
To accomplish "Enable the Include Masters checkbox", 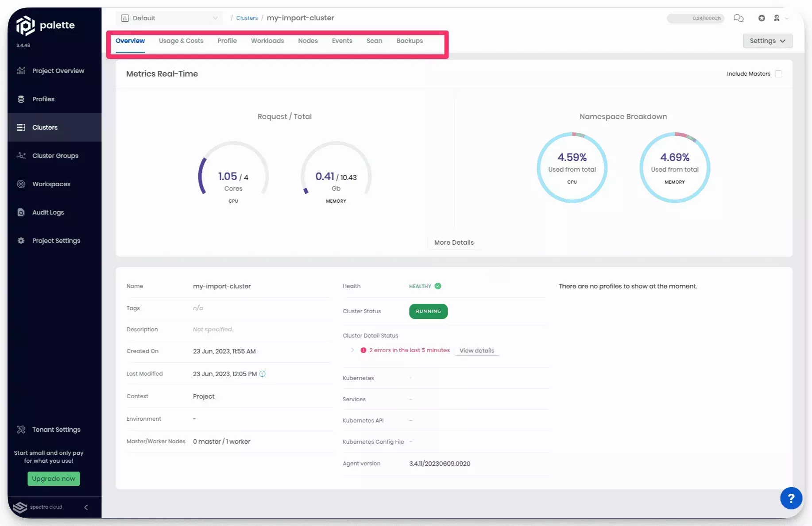I will [x=779, y=73].
